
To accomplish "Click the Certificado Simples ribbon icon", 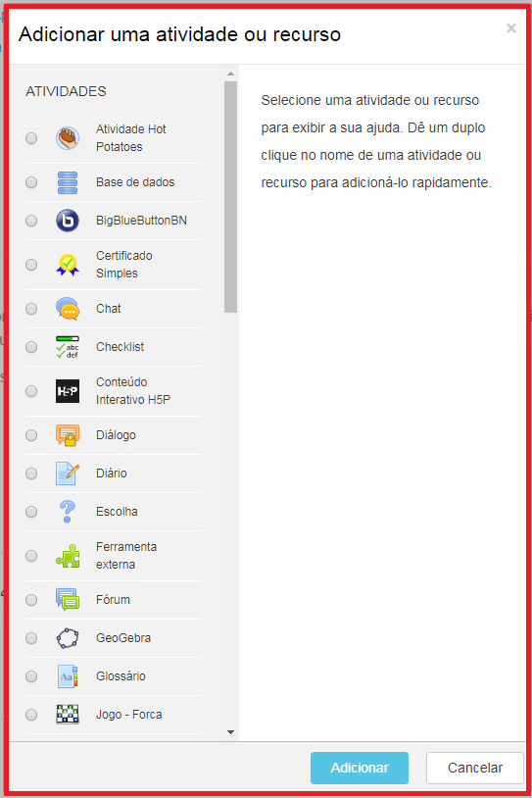I will pyautogui.click(x=68, y=265).
